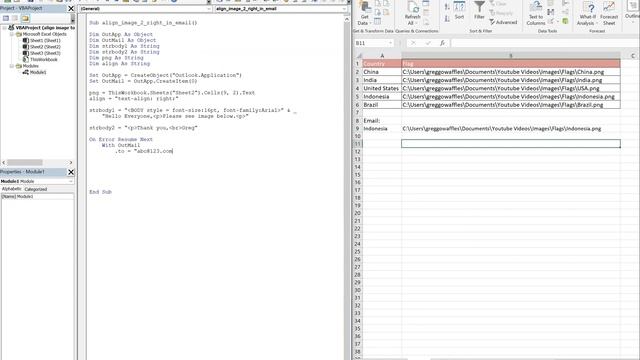Click Cancel X icon in formula bar
The width and height of the screenshot is (640, 360).
tap(413, 43)
